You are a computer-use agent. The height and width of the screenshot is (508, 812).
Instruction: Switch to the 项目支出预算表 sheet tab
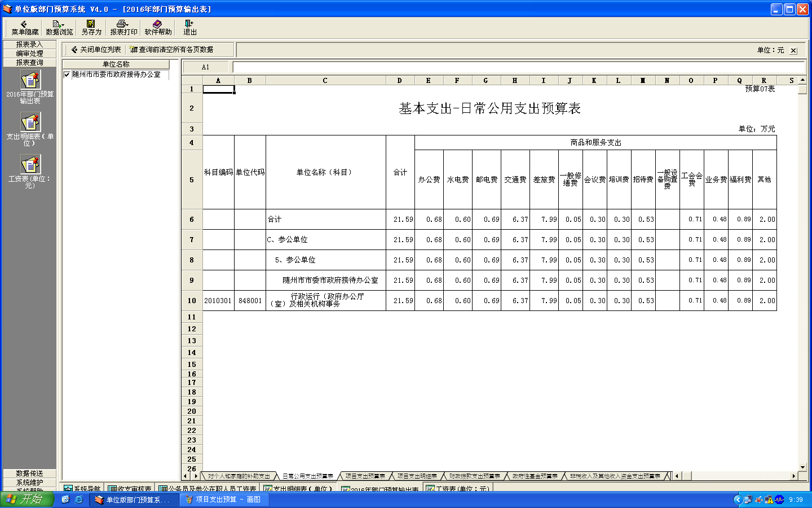365,476
